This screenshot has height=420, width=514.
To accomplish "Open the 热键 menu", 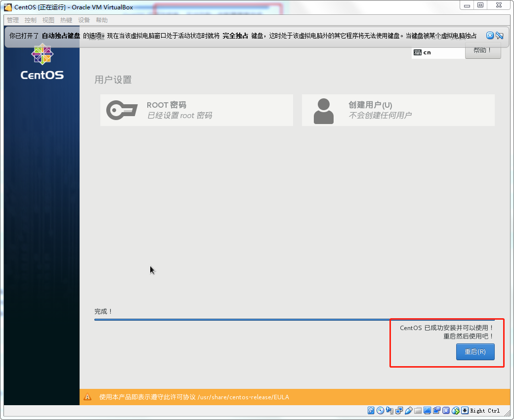I will pos(66,20).
